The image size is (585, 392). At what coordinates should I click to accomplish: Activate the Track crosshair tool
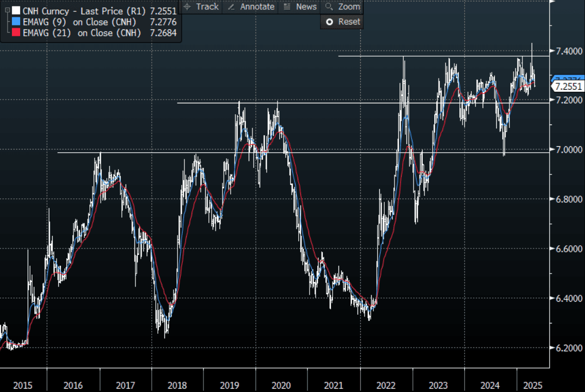tap(201, 7)
